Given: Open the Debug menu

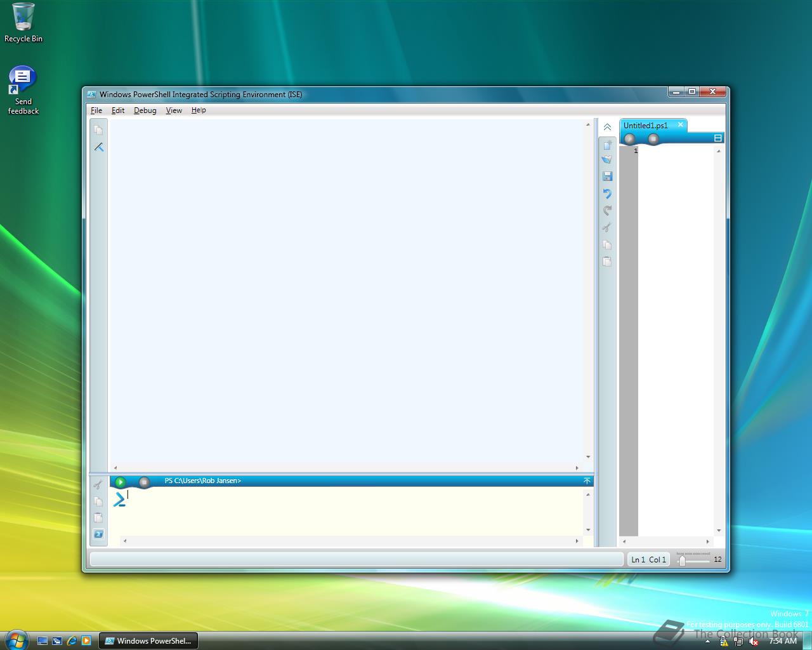Looking at the screenshot, I should [145, 110].
